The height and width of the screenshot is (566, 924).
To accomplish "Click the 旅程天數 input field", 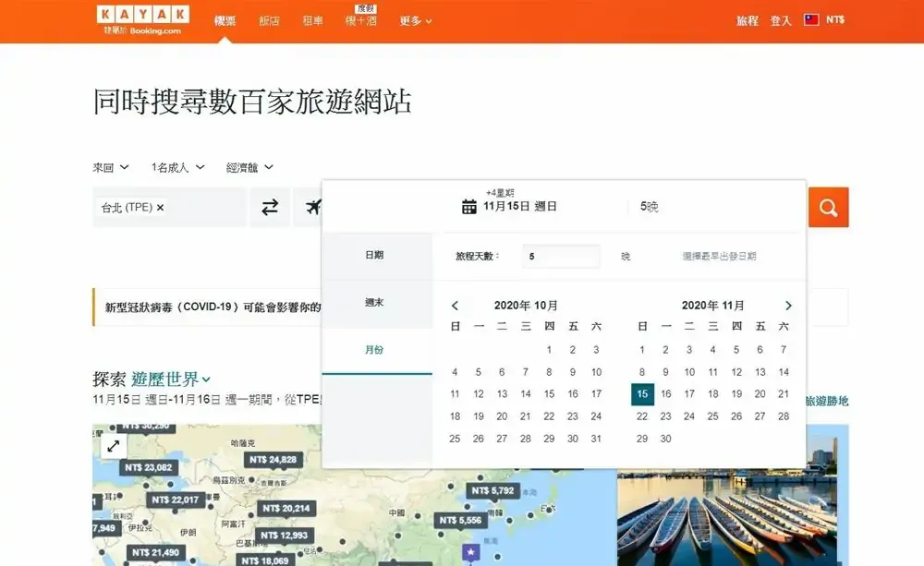I will [560, 256].
